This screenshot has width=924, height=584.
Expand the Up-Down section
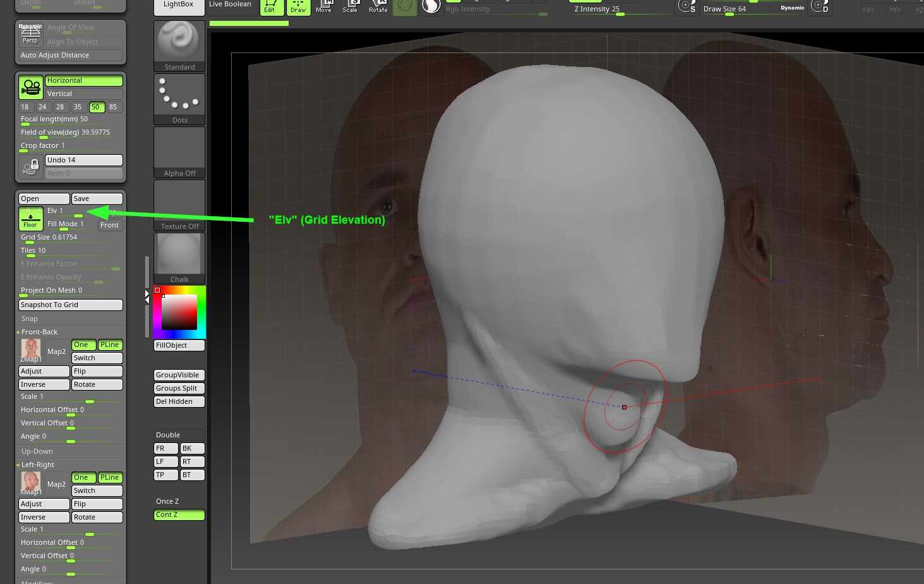coord(37,451)
